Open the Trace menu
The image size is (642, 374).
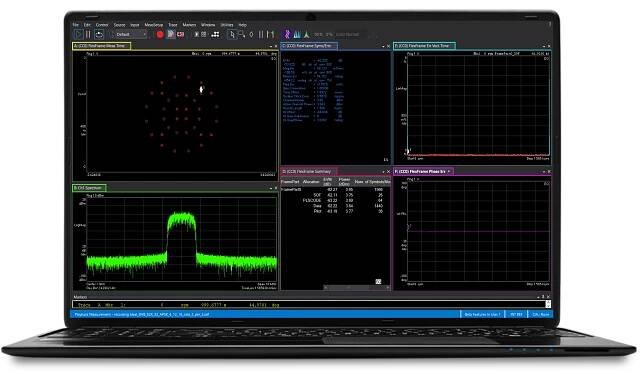coord(173,25)
